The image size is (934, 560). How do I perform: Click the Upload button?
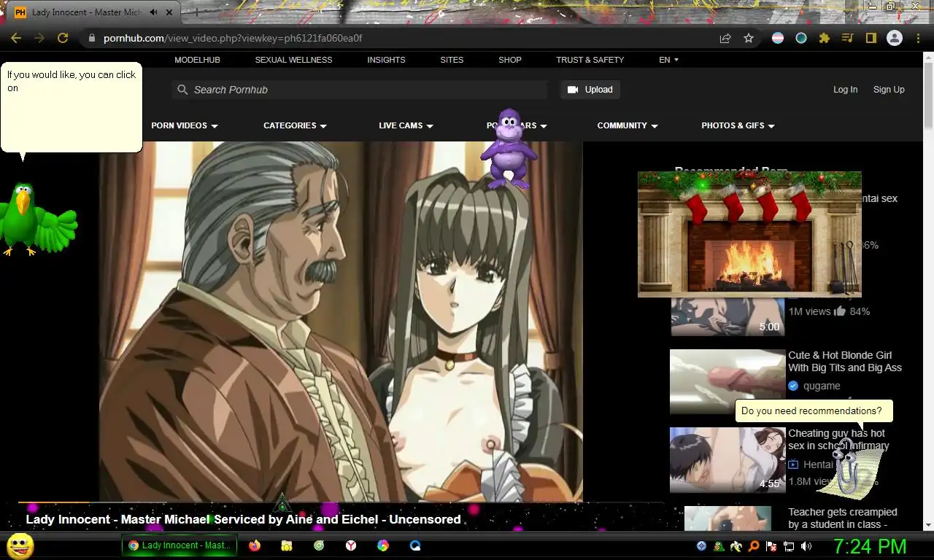click(590, 90)
